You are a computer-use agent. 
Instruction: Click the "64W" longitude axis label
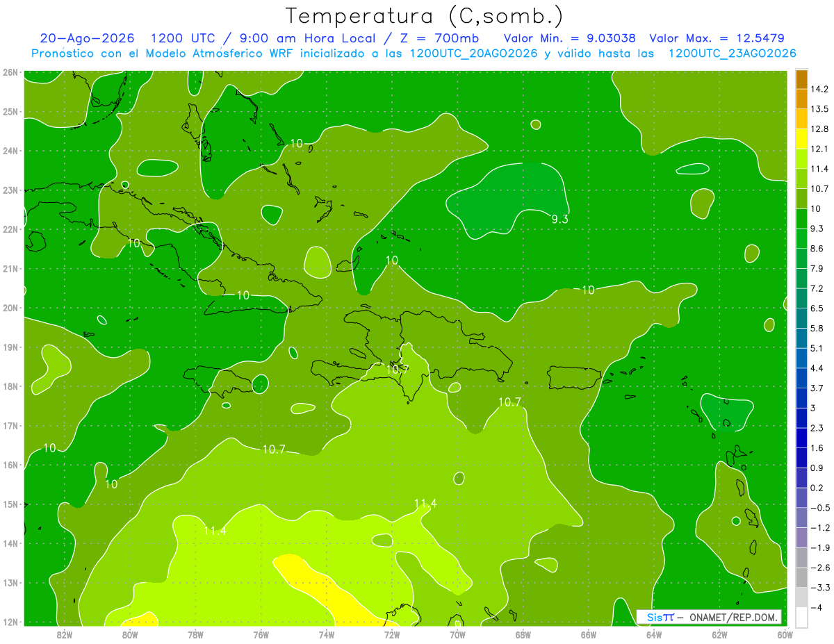click(x=654, y=634)
